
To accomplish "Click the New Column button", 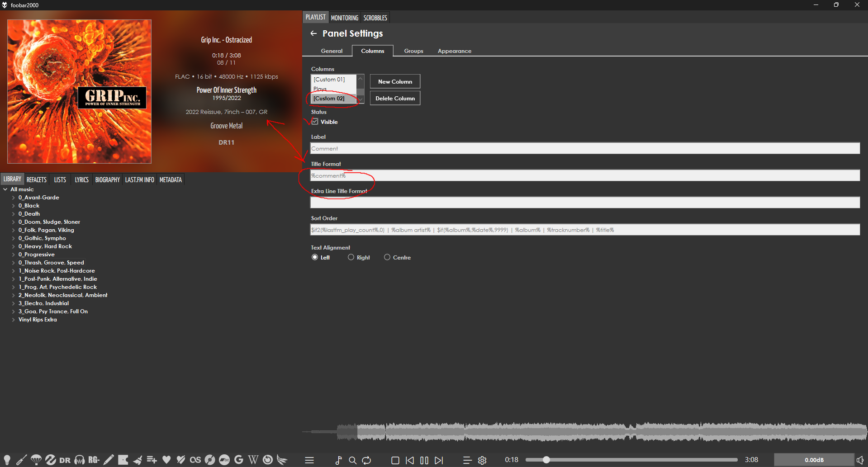I will point(395,81).
